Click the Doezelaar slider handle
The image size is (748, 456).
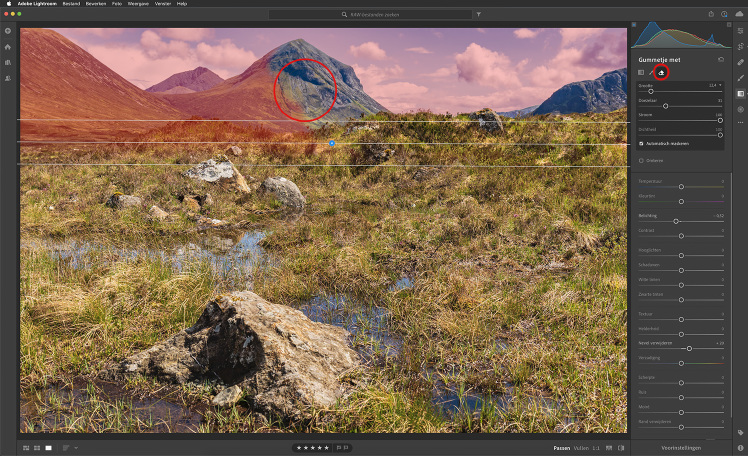pos(665,106)
